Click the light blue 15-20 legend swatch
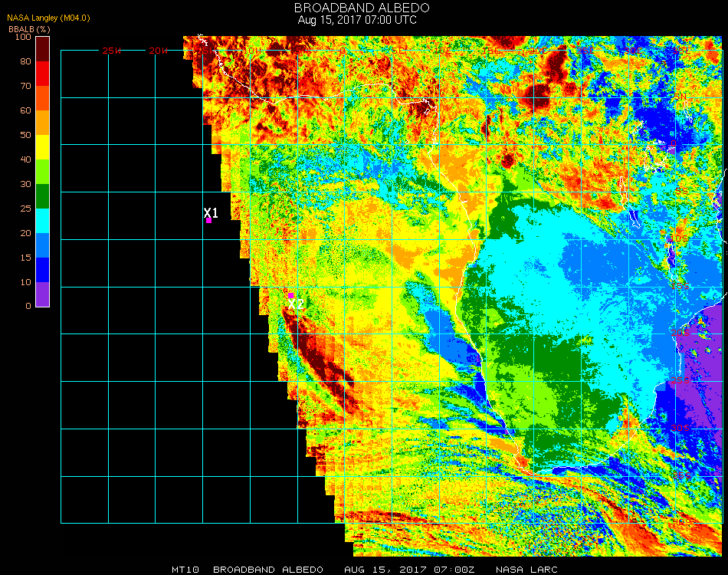This screenshot has width=728, height=575. click(x=43, y=245)
